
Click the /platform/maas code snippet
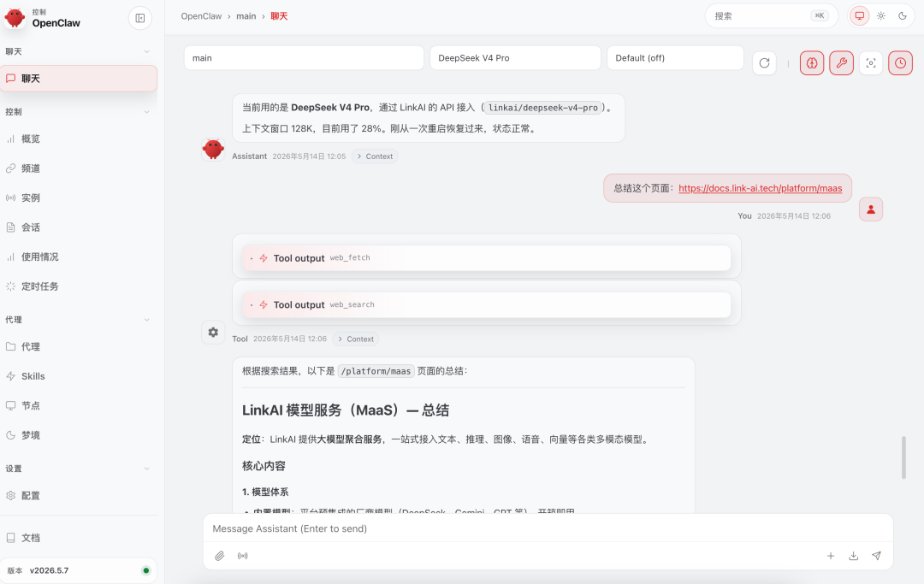(376, 371)
